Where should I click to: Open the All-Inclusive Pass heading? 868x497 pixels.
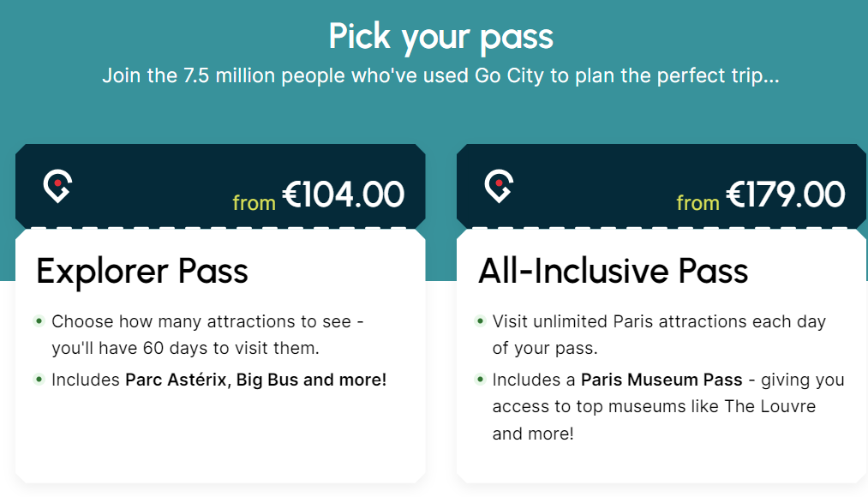point(613,271)
